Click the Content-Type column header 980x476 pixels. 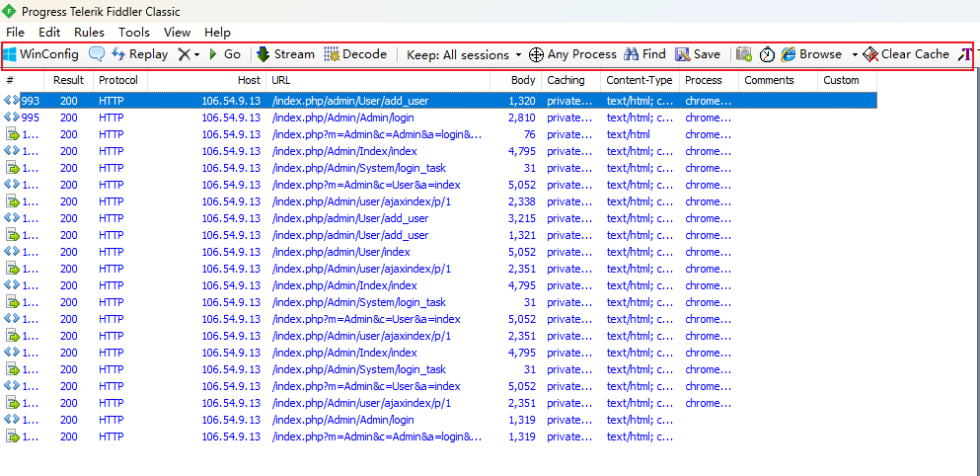pos(640,80)
